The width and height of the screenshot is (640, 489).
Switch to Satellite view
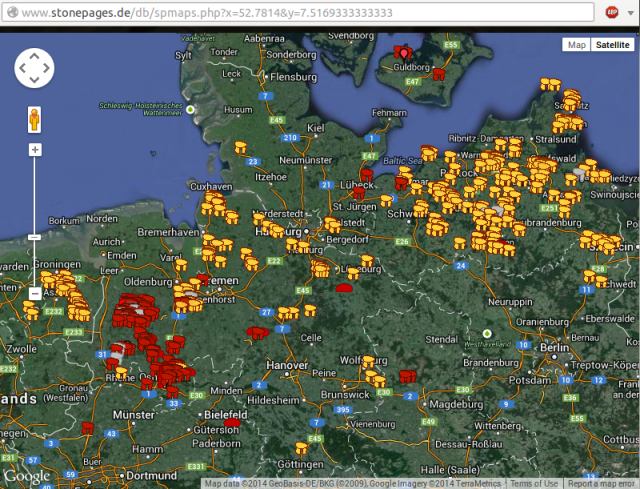tap(612, 45)
